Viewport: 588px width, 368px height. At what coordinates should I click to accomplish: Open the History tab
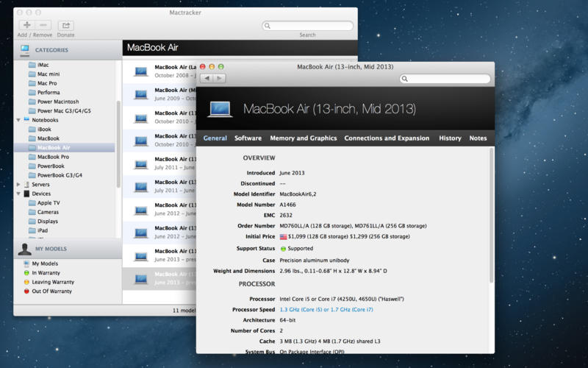click(x=450, y=138)
